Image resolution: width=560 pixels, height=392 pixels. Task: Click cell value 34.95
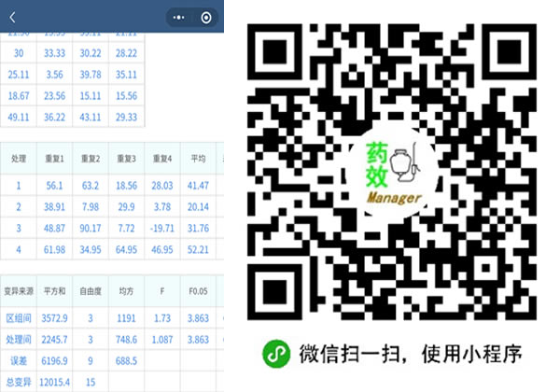coord(91,249)
